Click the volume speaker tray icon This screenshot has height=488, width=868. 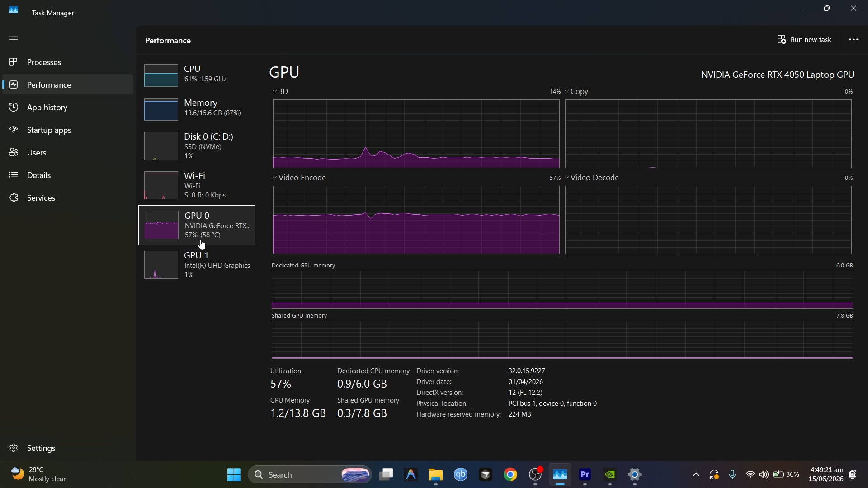pos(764,475)
